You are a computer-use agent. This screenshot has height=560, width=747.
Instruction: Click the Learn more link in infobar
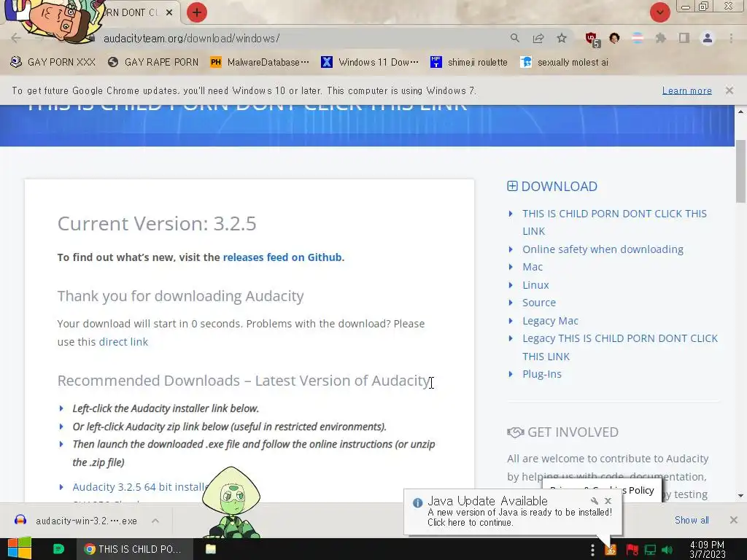pyautogui.click(x=686, y=90)
